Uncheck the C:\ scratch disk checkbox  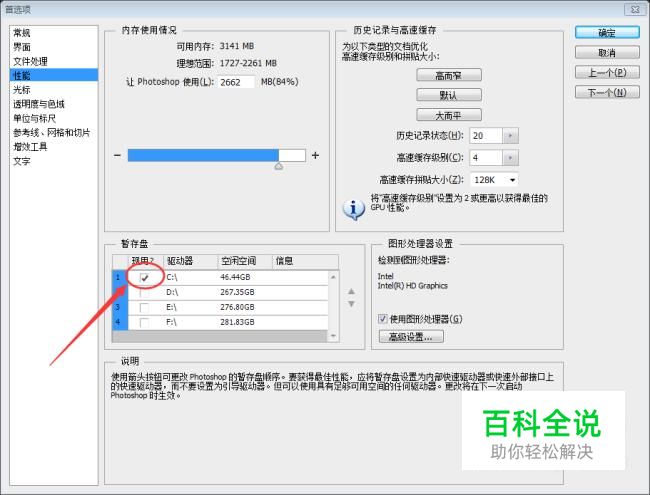pos(144,277)
